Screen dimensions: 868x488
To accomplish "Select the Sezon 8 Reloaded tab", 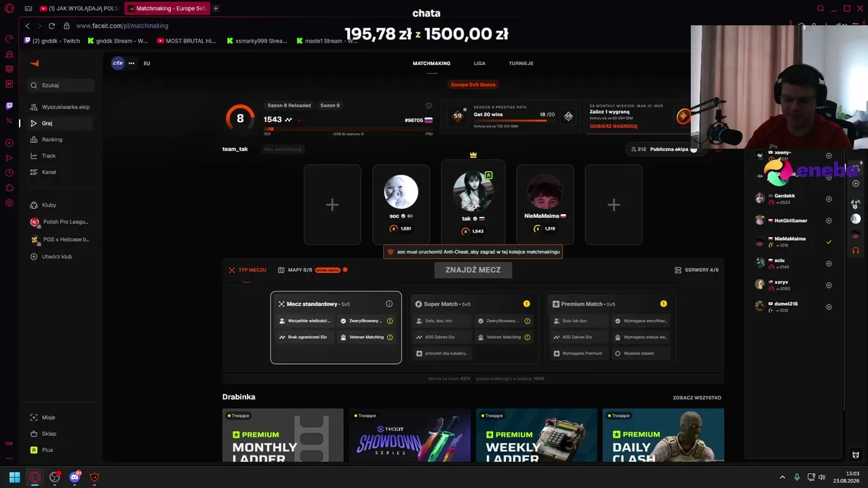I will pos(289,106).
